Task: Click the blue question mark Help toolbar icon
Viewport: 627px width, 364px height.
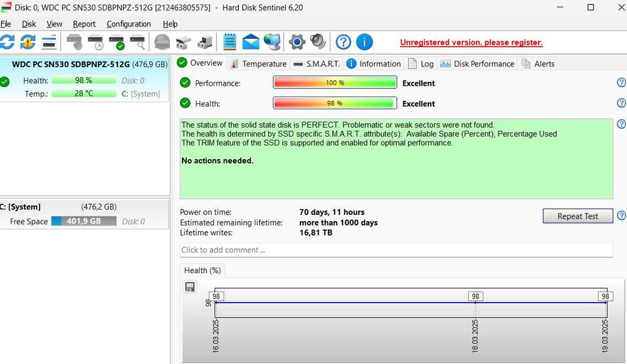Action: pos(343,42)
